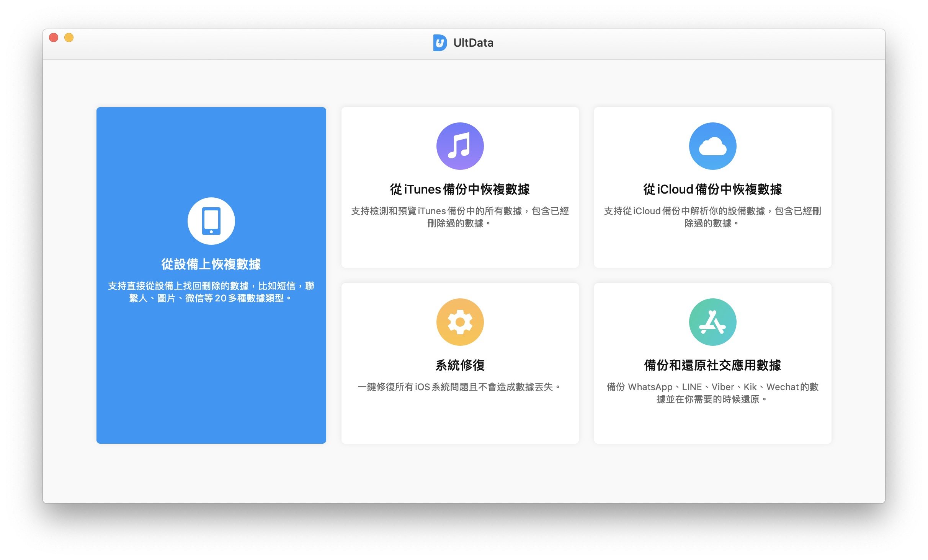928x560 pixels.
Task: Open 從設備上恢復數據 heading
Action: pyautogui.click(x=211, y=264)
